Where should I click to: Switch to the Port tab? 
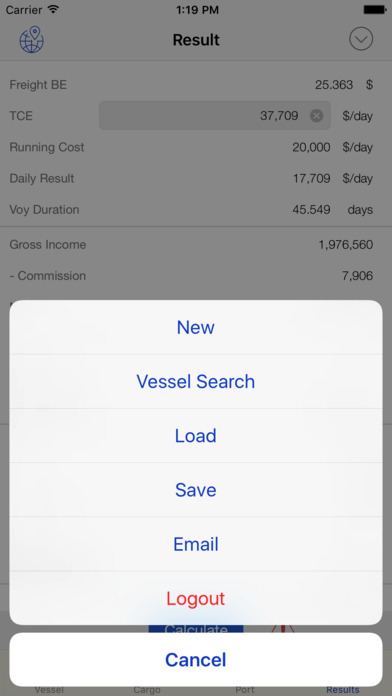pos(245,690)
